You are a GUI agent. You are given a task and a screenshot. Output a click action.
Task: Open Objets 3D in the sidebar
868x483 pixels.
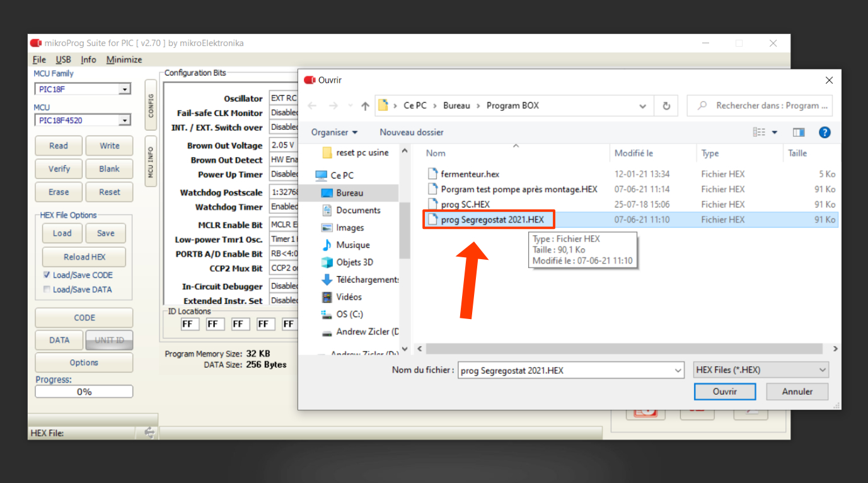tap(355, 262)
